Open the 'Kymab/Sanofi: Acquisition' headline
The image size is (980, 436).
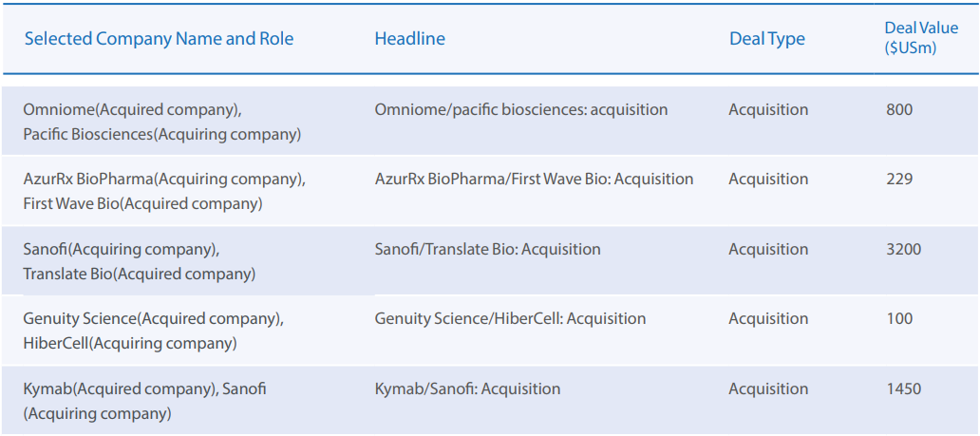467,389
